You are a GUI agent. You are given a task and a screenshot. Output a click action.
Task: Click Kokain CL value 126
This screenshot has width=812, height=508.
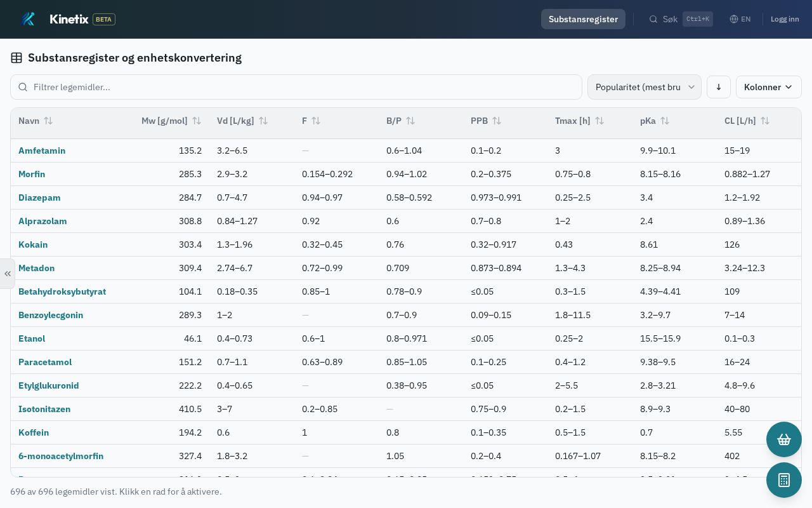point(732,244)
